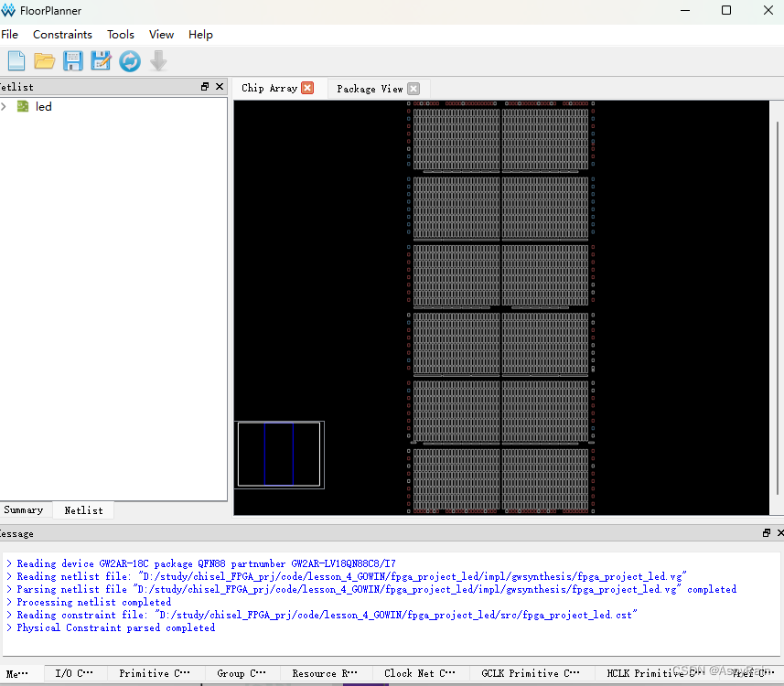Open the Resource Reservation tab
Viewport: 784px width, 686px height.
point(325,673)
